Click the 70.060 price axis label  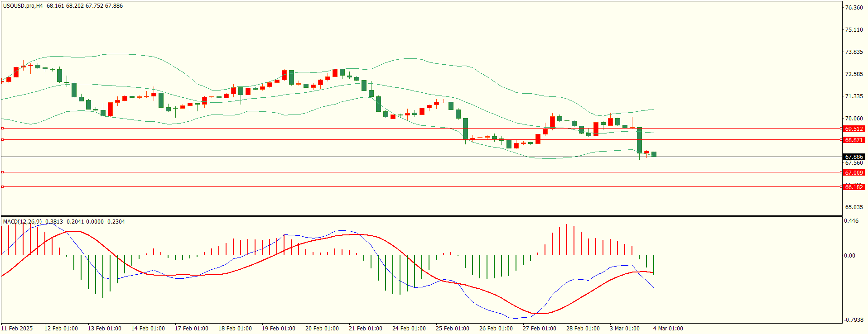tap(854, 119)
